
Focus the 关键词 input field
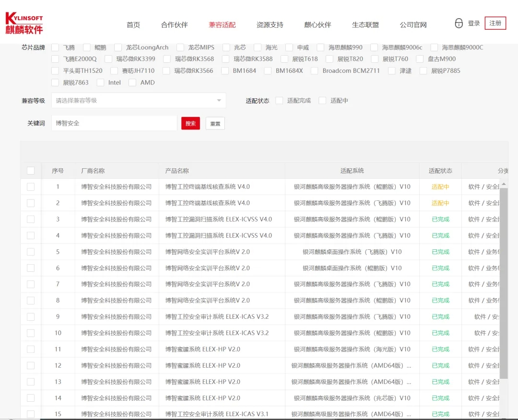(114, 123)
